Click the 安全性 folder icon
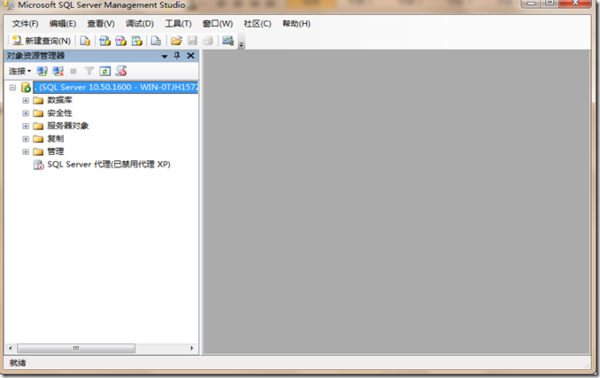600x378 pixels. [x=38, y=113]
